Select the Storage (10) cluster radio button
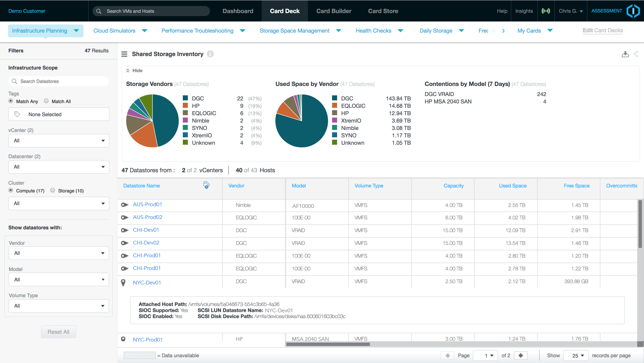Screen dimensions: 644x363 [53, 190]
